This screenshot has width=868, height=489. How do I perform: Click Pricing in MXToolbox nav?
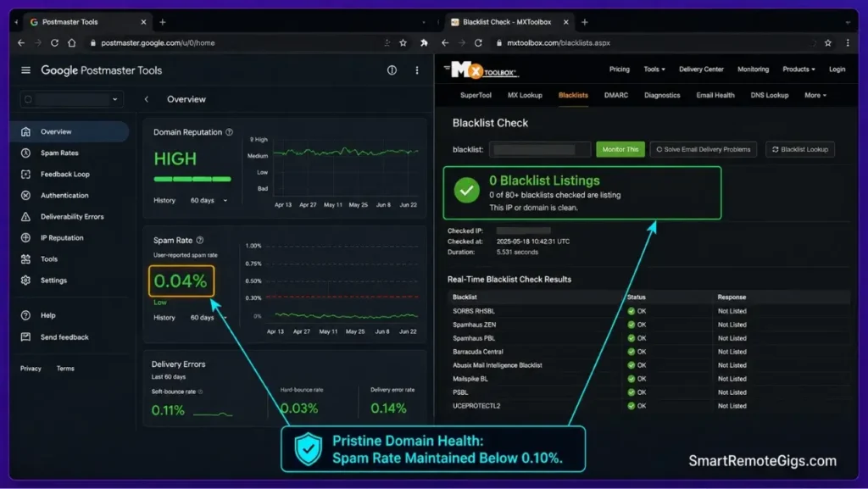pyautogui.click(x=620, y=69)
